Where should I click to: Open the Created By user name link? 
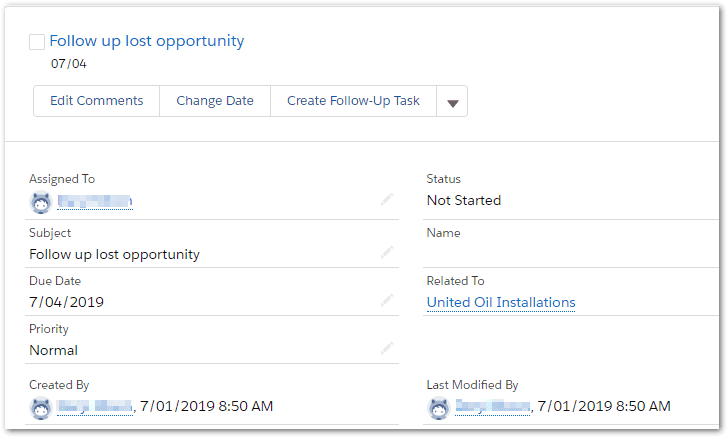(95, 407)
